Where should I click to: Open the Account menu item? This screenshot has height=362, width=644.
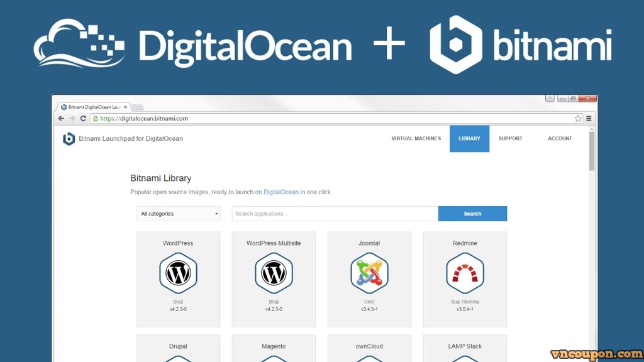coord(559,139)
